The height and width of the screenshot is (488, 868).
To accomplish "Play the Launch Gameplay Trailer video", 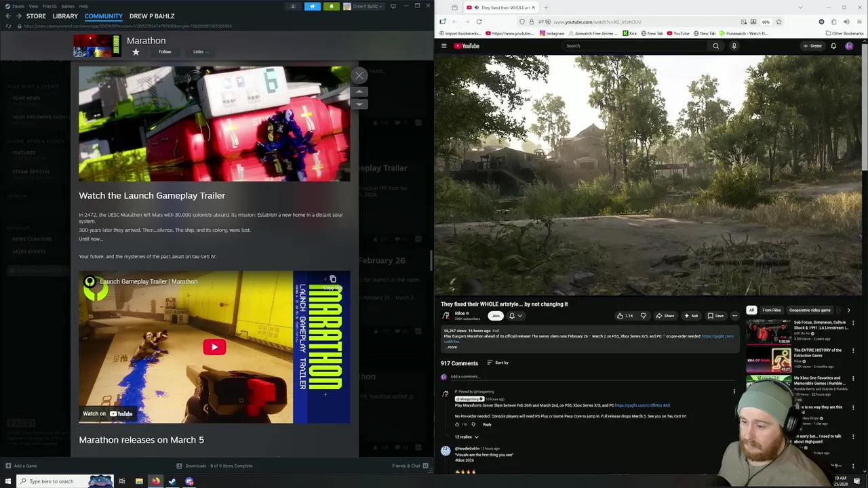I will pyautogui.click(x=214, y=347).
